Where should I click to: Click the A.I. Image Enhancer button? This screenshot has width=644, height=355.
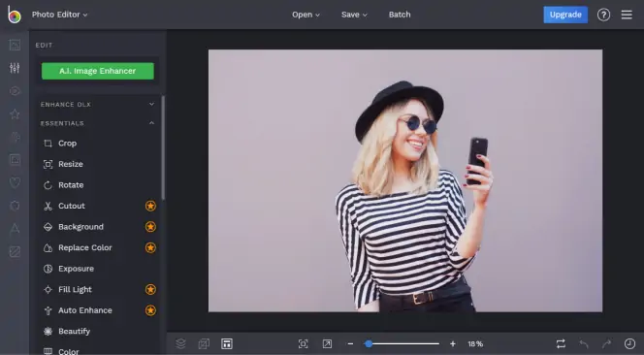pyautogui.click(x=98, y=71)
